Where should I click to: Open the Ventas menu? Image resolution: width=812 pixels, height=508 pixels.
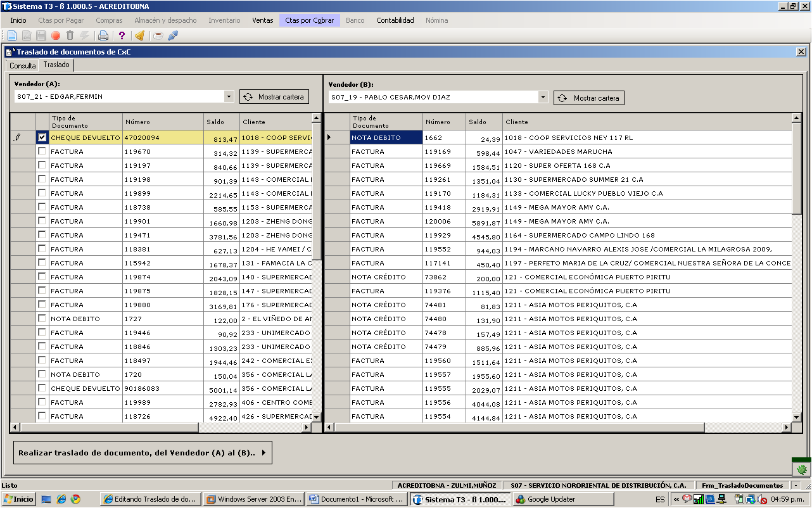tap(263, 20)
